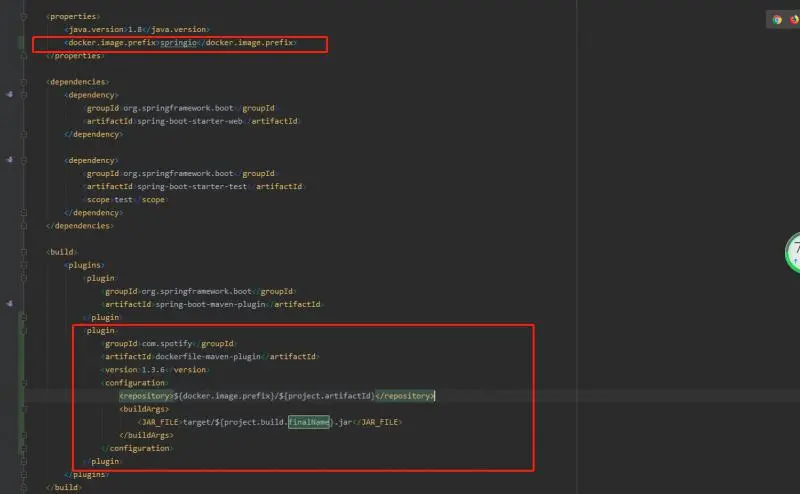Click the highlighted opening repository tag

pos(146,396)
